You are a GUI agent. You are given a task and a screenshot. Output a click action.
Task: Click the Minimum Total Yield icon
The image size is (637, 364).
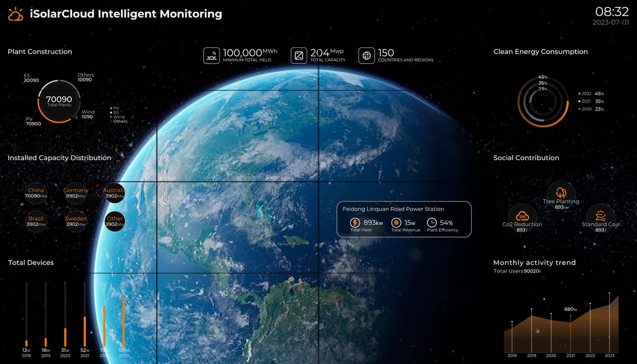(x=211, y=56)
